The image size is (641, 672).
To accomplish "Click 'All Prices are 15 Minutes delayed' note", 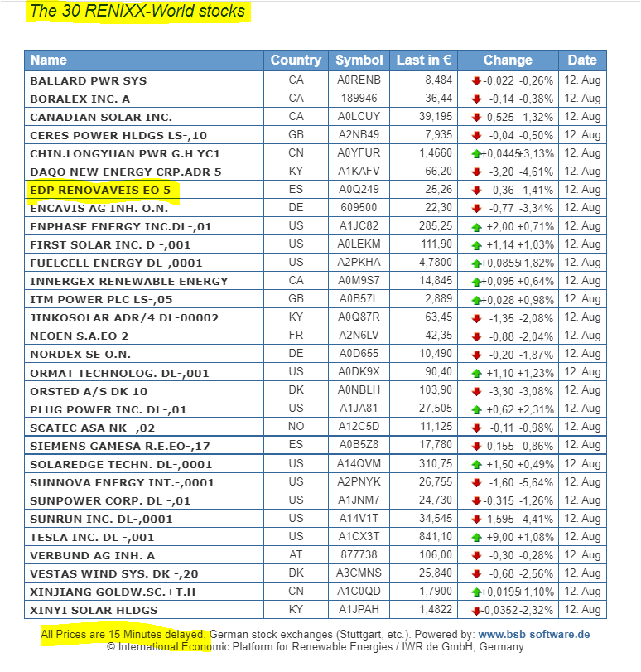I will point(123,634).
